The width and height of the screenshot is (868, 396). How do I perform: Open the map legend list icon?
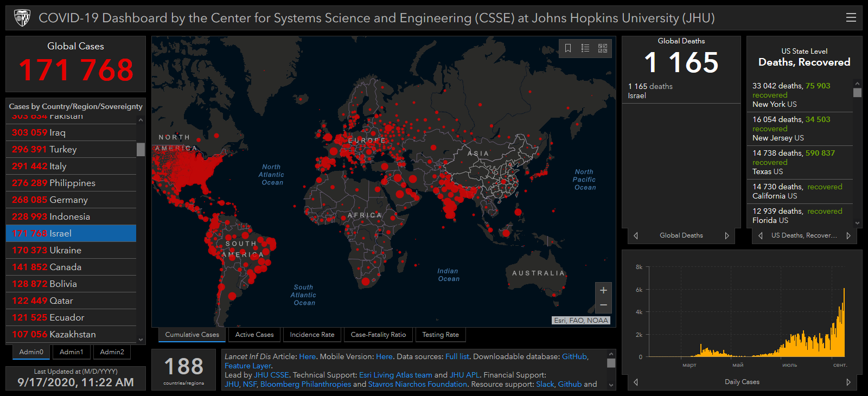tap(585, 48)
